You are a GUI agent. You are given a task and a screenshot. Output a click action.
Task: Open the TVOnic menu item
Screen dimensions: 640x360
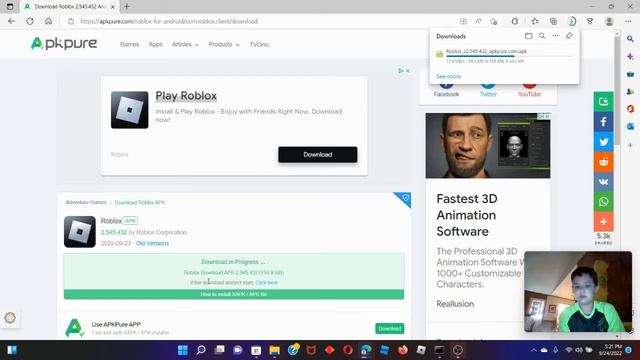pos(259,44)
